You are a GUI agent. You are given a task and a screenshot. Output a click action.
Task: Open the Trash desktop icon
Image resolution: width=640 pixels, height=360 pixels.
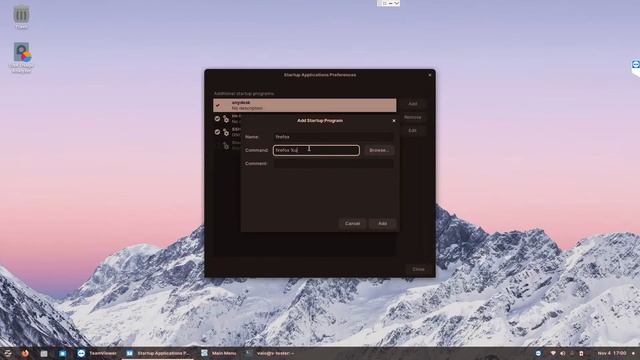point(21,17)
